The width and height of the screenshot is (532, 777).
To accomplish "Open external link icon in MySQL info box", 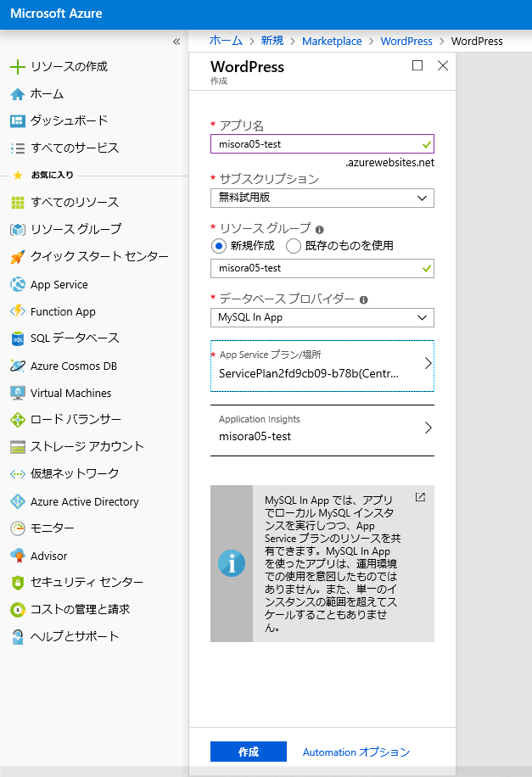I will pos(420,497).
